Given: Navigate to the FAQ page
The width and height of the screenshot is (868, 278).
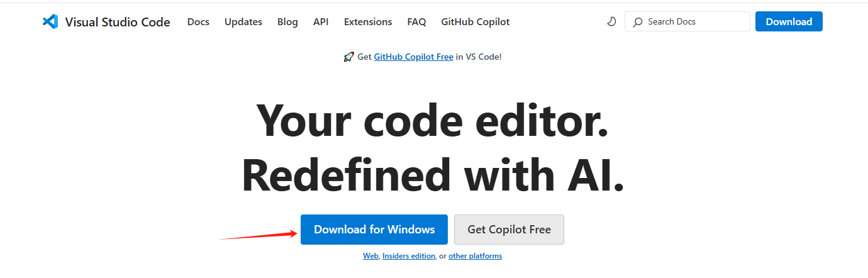Looking at the screenshot, I should 416,22.
